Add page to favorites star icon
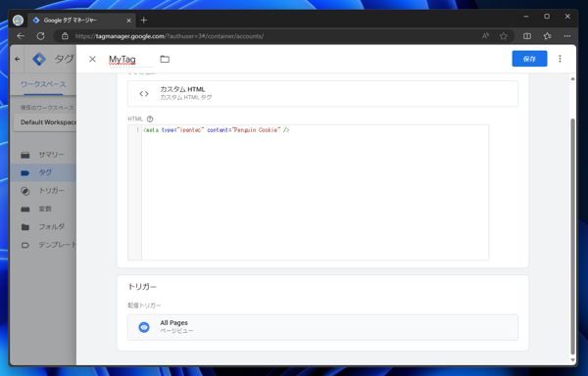This screenshot has width=588, height=376. tap(504, 36)
